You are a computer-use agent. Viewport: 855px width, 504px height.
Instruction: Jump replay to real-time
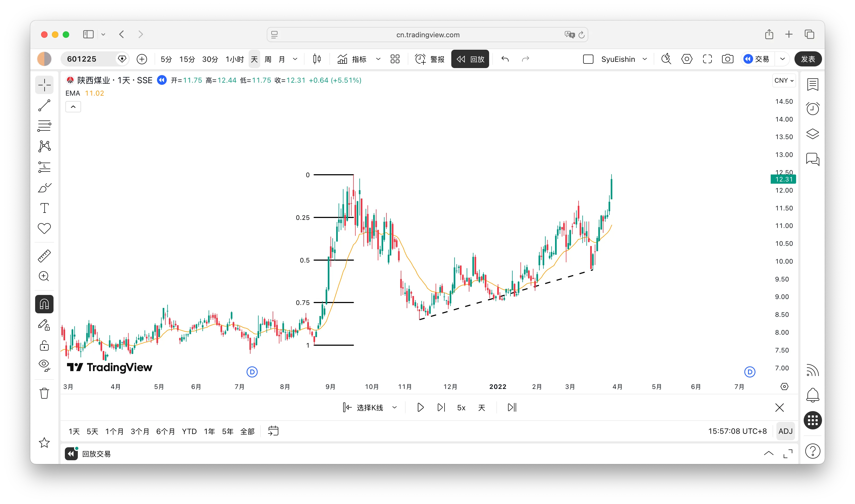click(x=512, y=408)
